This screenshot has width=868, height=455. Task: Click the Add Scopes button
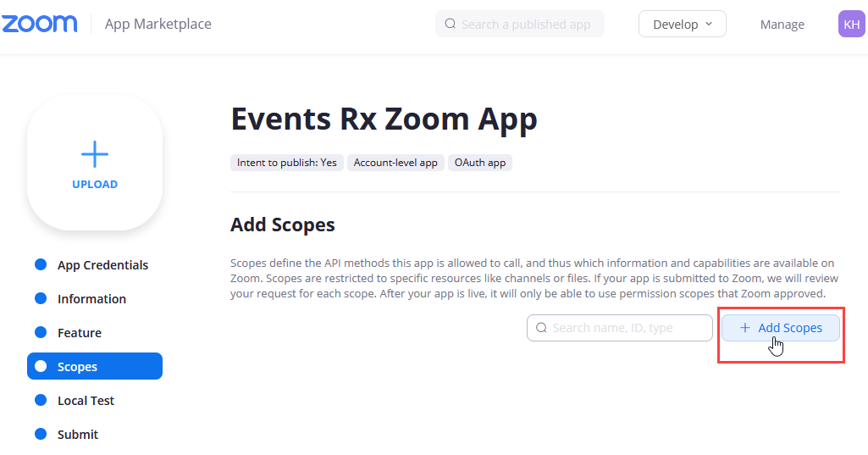tap(780, 328)
